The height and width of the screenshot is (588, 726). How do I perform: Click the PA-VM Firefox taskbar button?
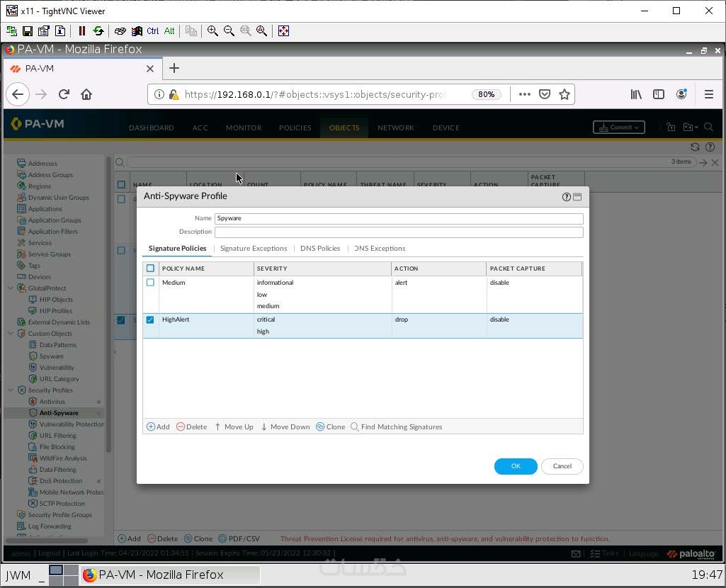[x=171, y=575]
